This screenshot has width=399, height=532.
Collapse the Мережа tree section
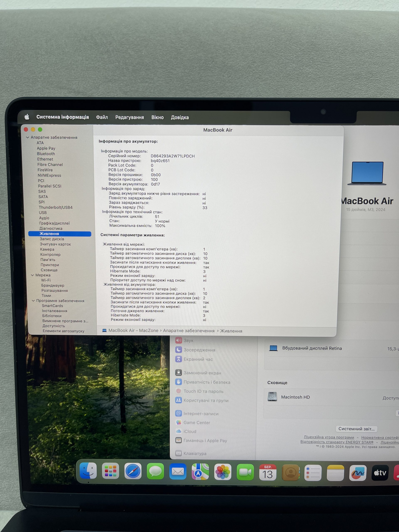(32, 275)
